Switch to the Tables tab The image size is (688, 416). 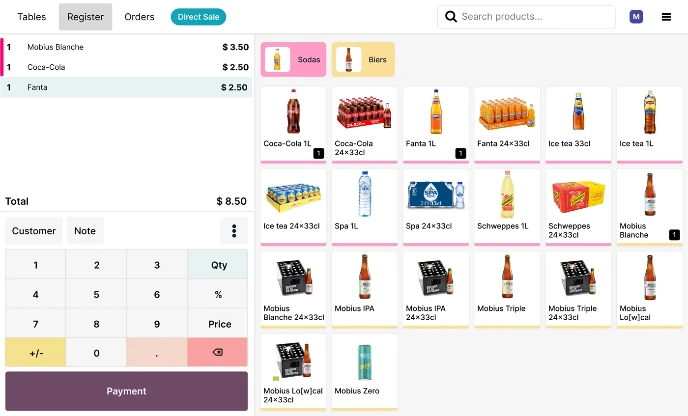31,17
